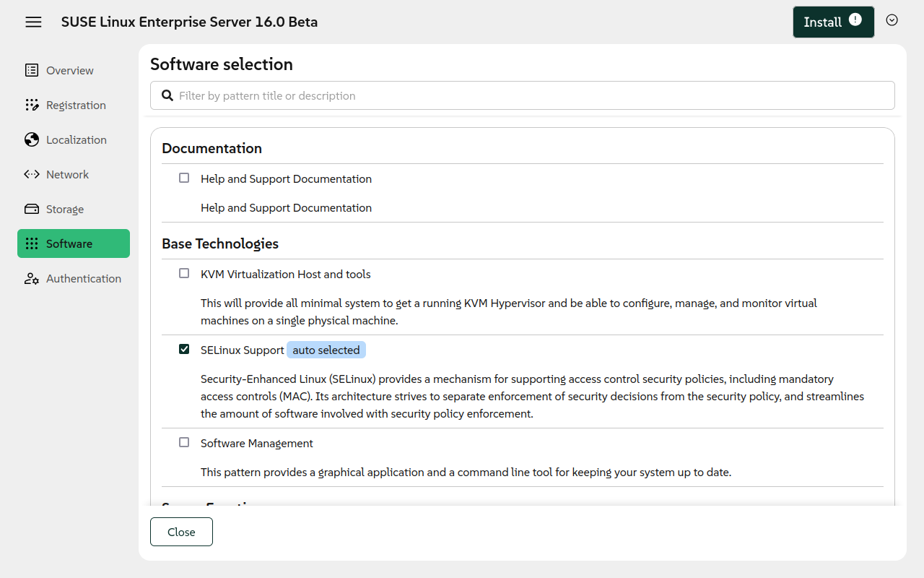Click the Localization globe icon
The image size is (924, 578).
tap(32, 139)
